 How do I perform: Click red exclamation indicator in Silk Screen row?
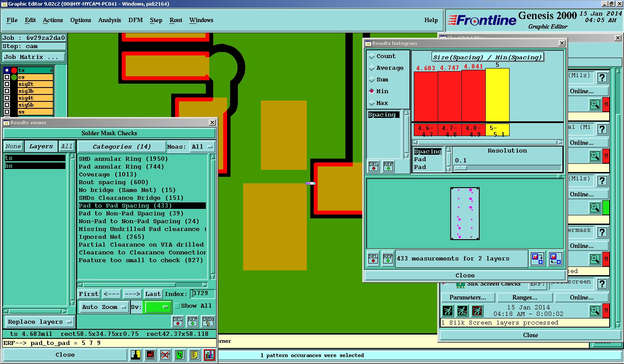pyautogui.click(x=606, y=311)
